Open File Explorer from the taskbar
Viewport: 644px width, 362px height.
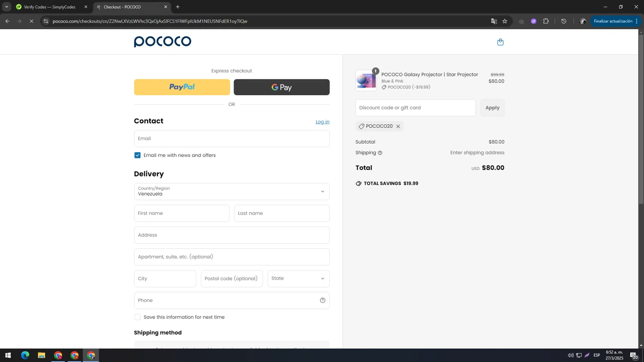[41, 355]
